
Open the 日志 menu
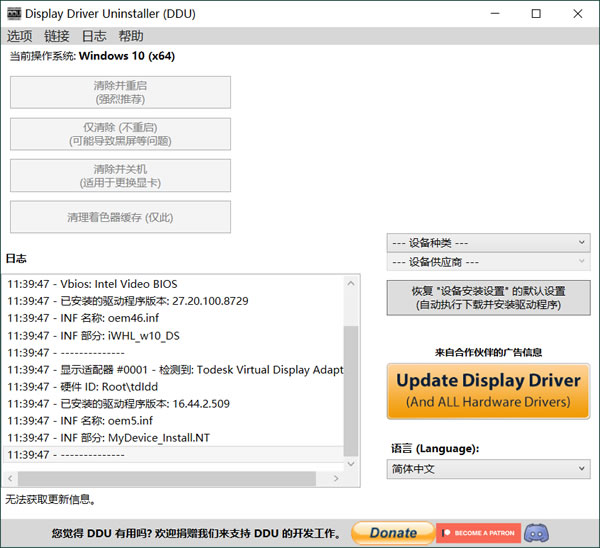click(94, 36)
